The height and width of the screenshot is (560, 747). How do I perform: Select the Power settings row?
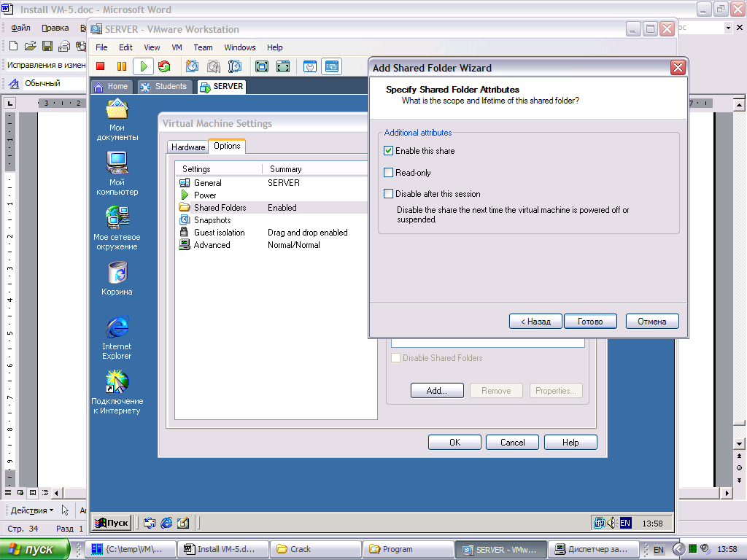[271, 195]
